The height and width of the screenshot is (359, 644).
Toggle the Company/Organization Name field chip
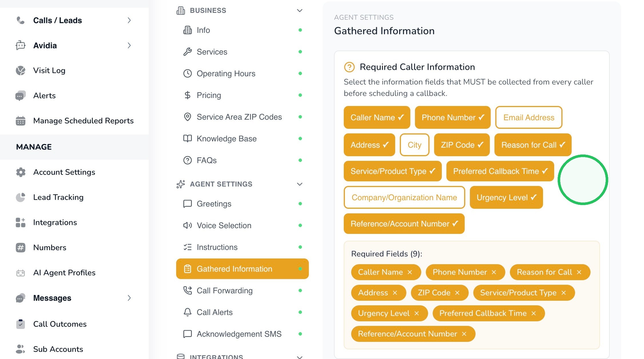point(404,197)
